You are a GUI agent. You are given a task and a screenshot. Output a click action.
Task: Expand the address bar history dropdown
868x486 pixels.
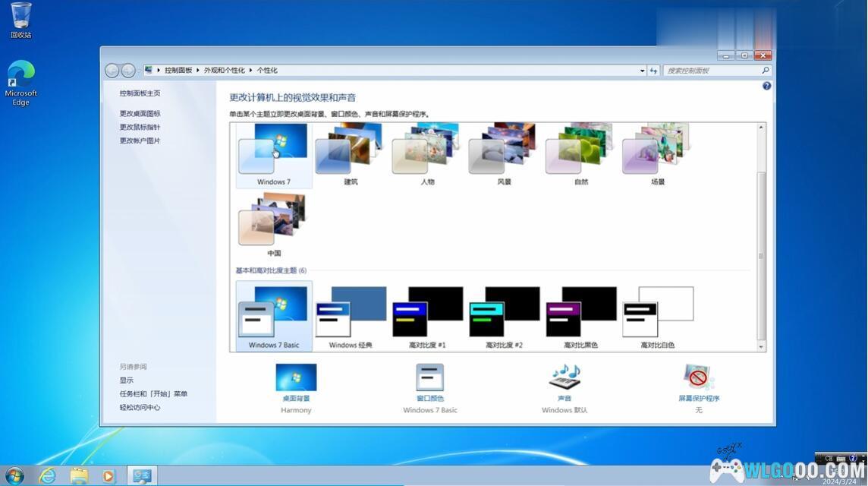[642, 71]
